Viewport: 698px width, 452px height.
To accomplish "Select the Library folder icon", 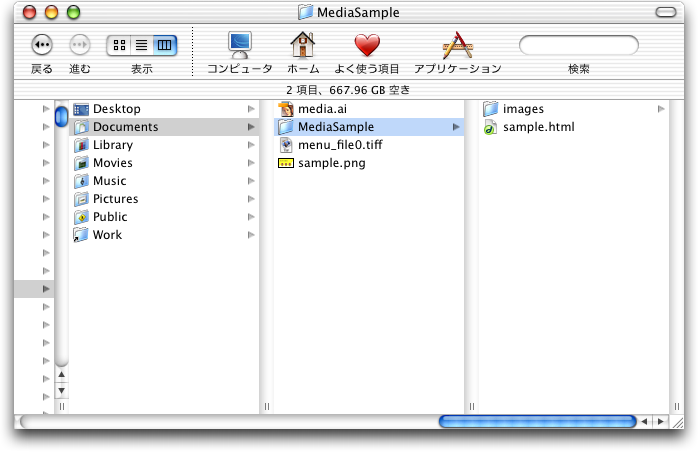I will [81, 145].
